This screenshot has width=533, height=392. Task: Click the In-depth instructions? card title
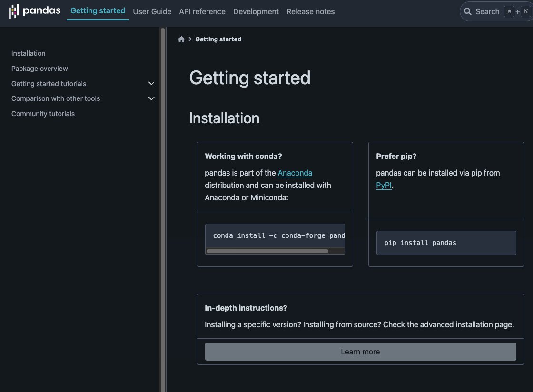pos(246,308)
